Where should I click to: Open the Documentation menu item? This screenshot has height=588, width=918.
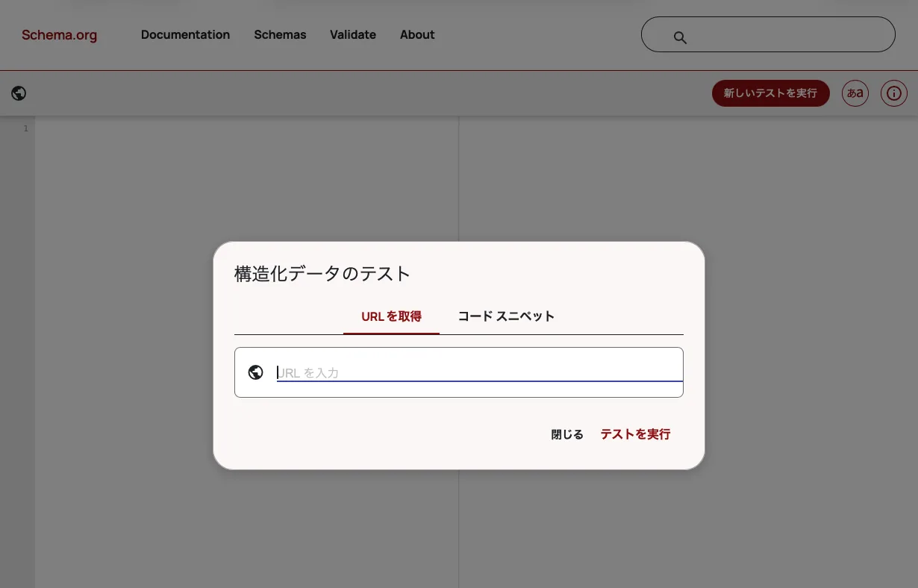185,35
